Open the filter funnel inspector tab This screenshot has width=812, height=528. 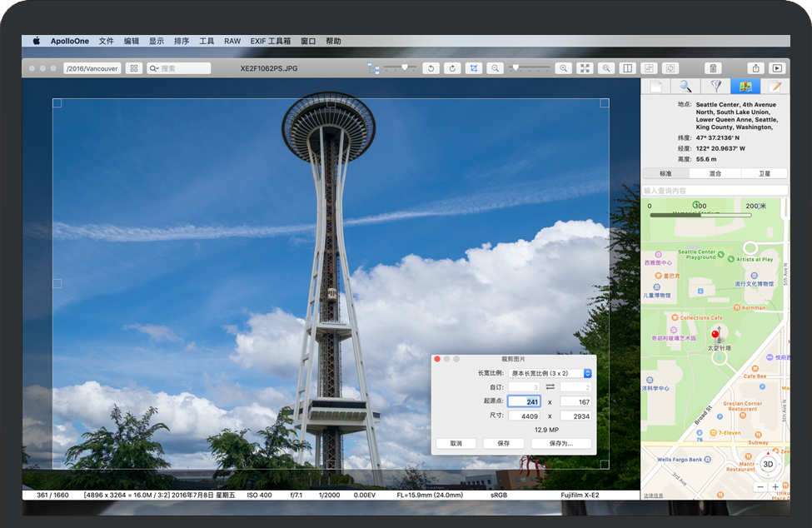pyautogui.click(x=715, y=87)
